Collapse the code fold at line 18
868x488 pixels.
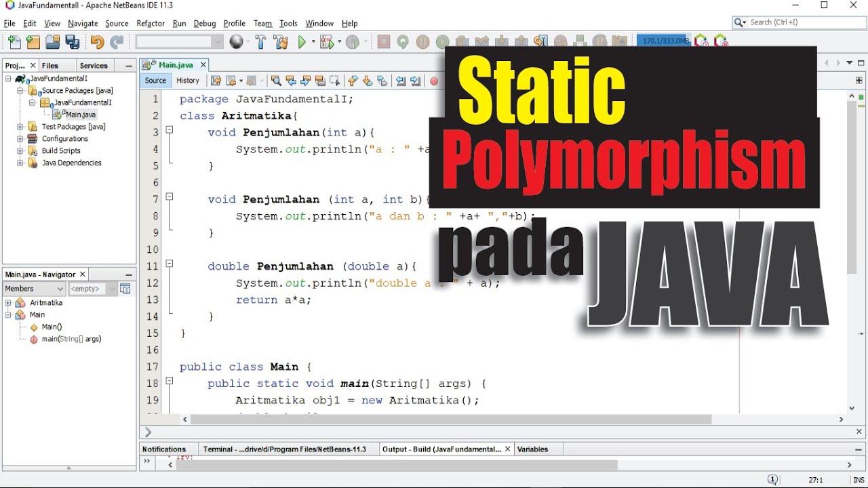170,381
